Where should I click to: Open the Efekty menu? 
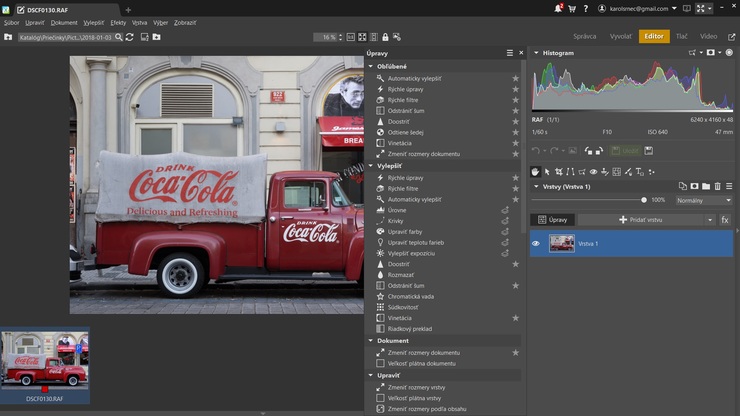coord(118,23)
